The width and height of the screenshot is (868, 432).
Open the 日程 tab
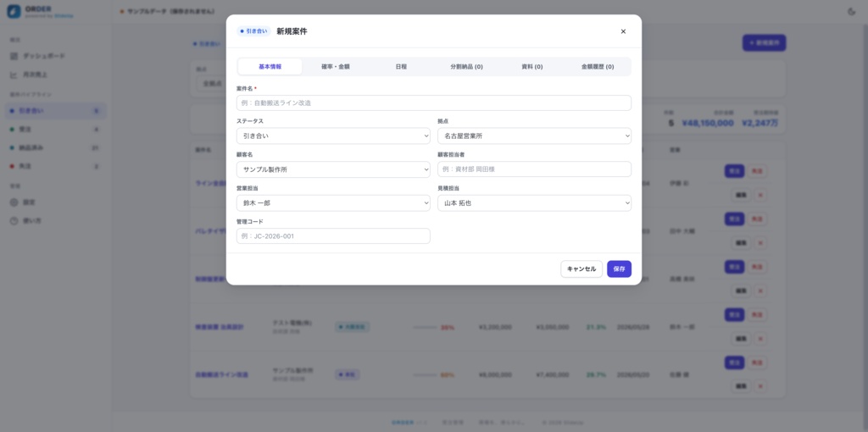coord(401,66)
